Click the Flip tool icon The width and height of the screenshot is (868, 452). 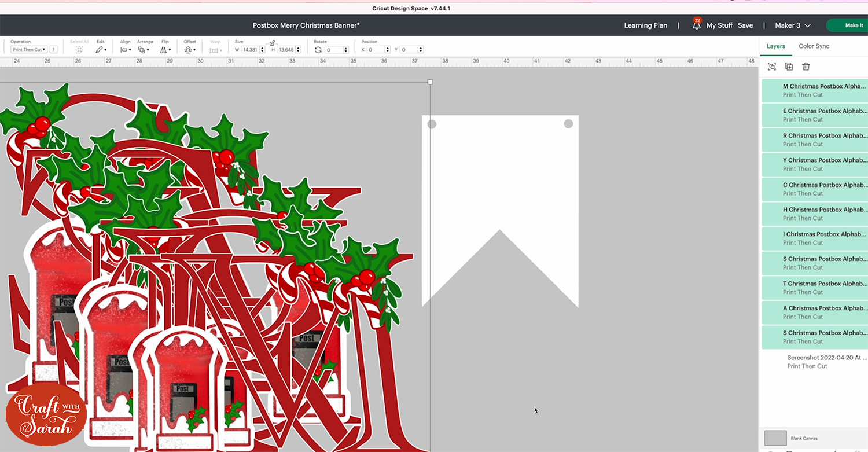(165, 50)
